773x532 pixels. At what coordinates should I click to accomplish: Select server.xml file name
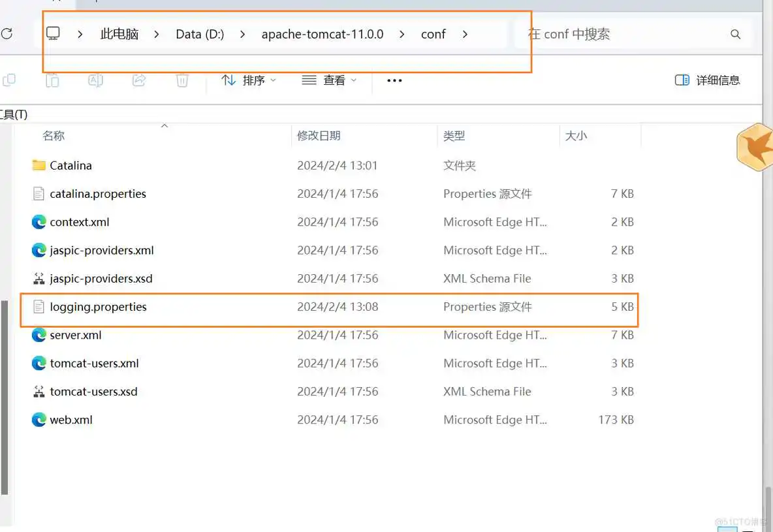[x=76, y=336]
